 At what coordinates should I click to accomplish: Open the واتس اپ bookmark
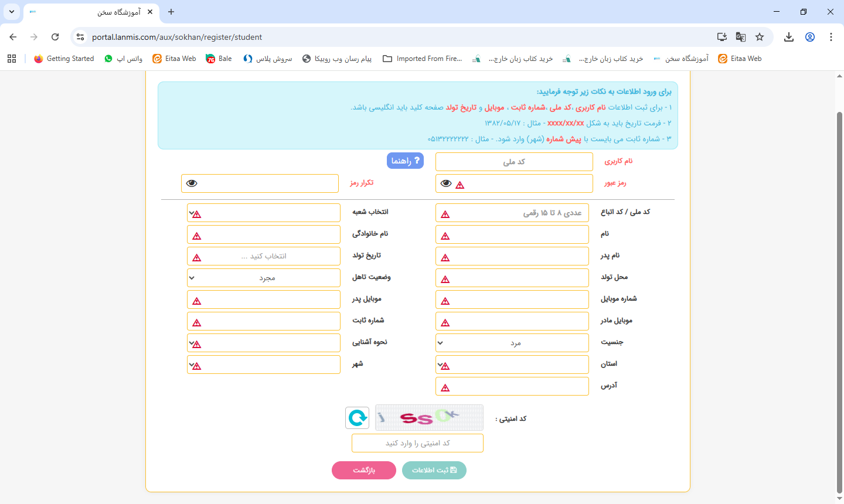coord(123,58)
